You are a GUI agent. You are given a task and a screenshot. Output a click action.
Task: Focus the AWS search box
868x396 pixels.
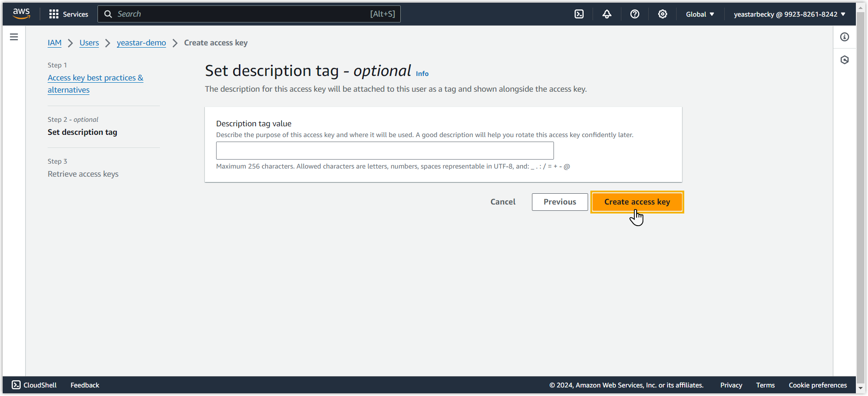tap(243, 14)
